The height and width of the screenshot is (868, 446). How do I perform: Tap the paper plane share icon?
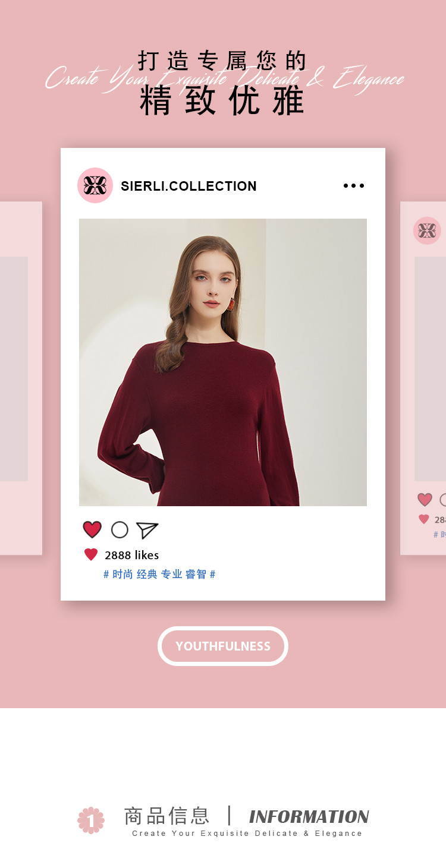(147, 530)
